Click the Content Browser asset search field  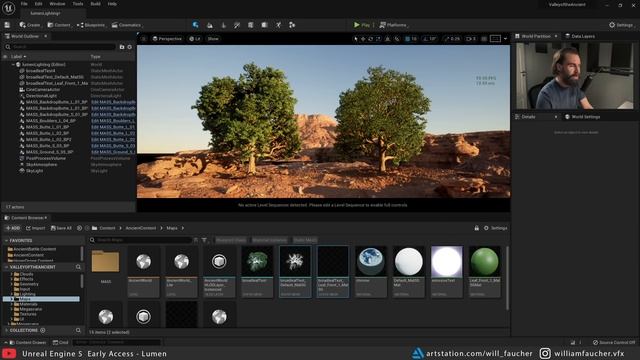point(141,240)
